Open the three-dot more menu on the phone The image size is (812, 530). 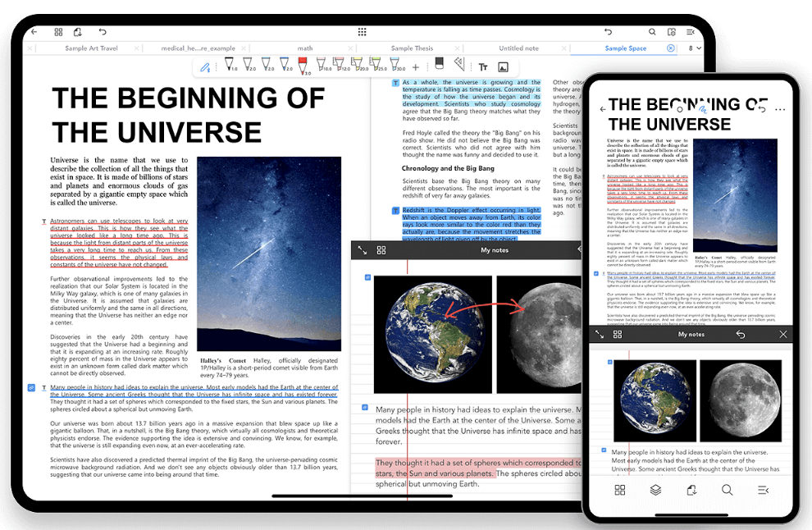(x=780, y=109)
